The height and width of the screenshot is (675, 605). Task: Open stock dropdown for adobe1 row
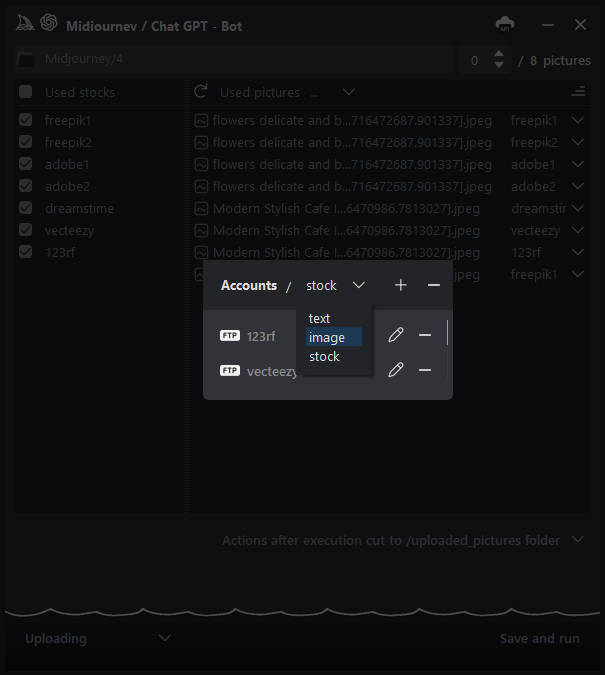coord(578,164)
